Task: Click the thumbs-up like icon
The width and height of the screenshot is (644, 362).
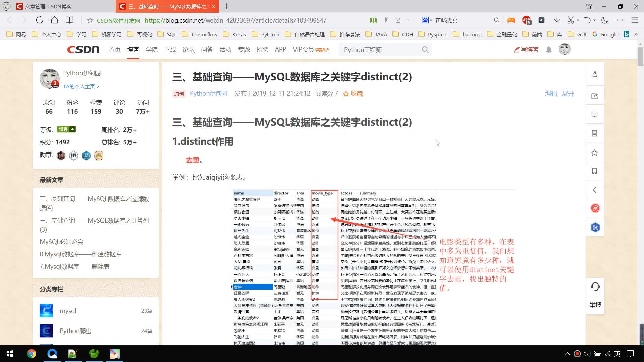Action: tap(595, 74)
